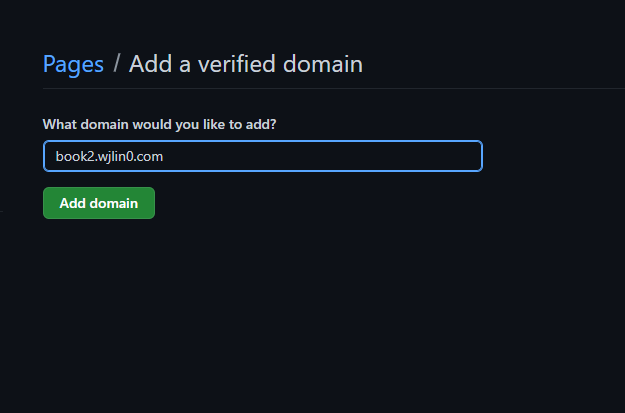Navigate back to Pages settings
This screenshot has height=413, width=625.
click(73, 65)
